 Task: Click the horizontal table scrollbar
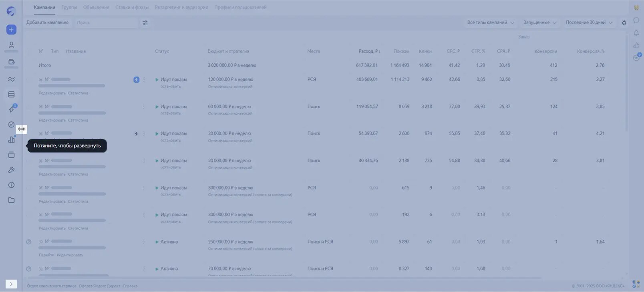[284, 278]
